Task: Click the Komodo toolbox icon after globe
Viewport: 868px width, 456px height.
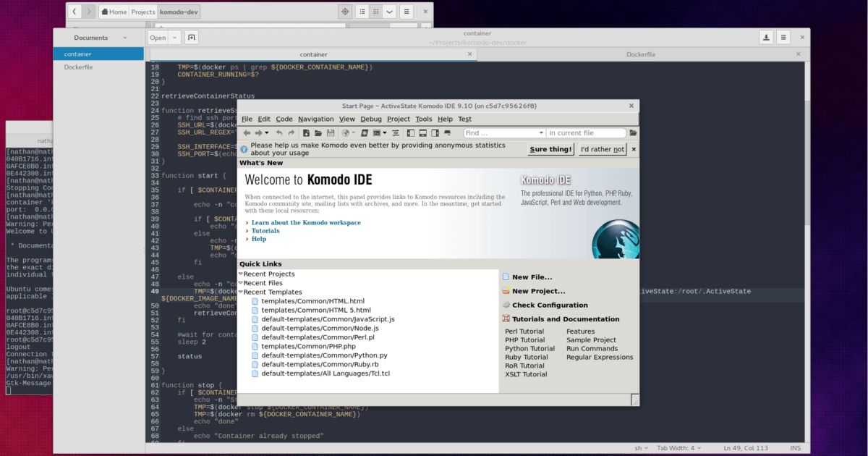Action: 365,133
